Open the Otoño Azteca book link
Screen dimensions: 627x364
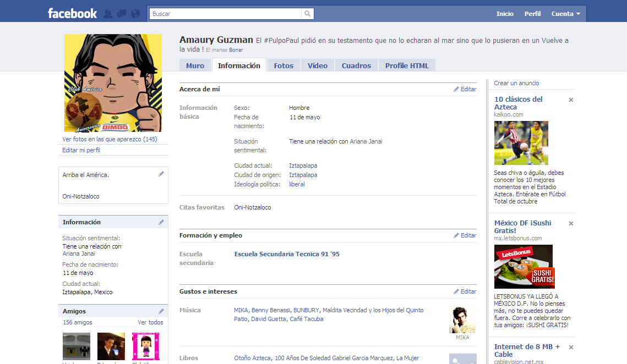[252, 358]
